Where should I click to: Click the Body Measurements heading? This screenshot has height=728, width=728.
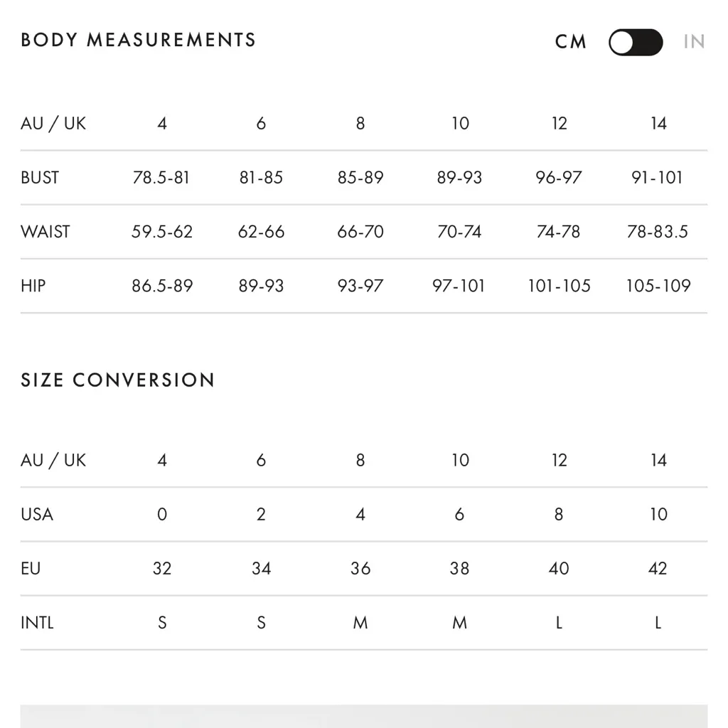[139, 40]
